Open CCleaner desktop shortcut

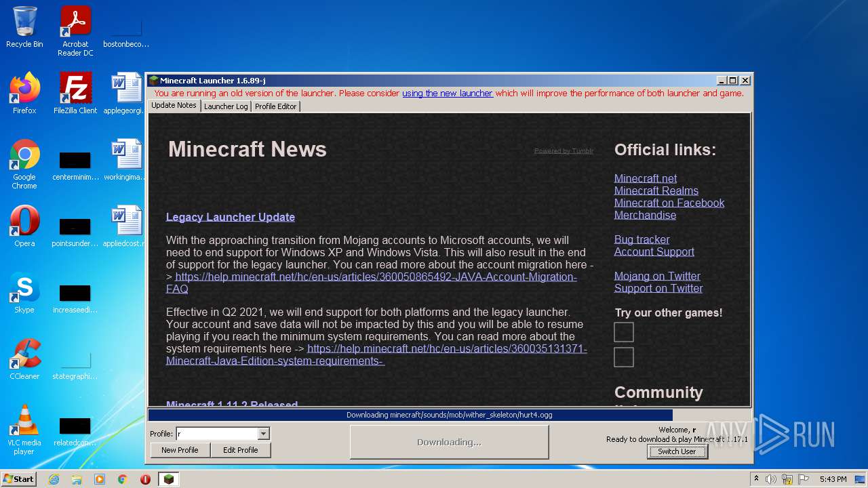click(24, 359)
